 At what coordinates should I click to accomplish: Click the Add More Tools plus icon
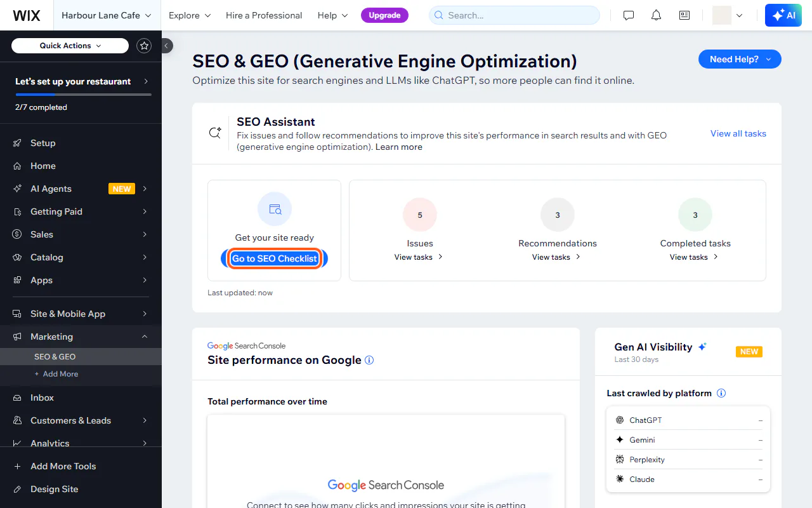17,466
